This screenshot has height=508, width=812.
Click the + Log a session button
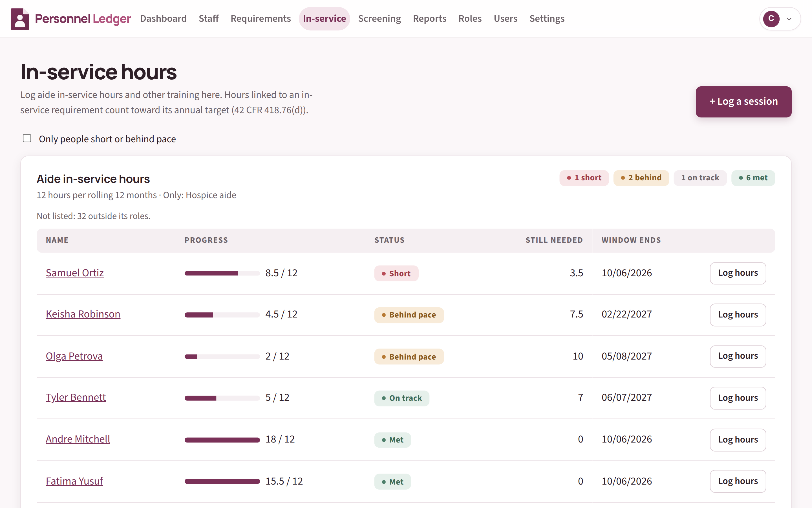[743, 102]
